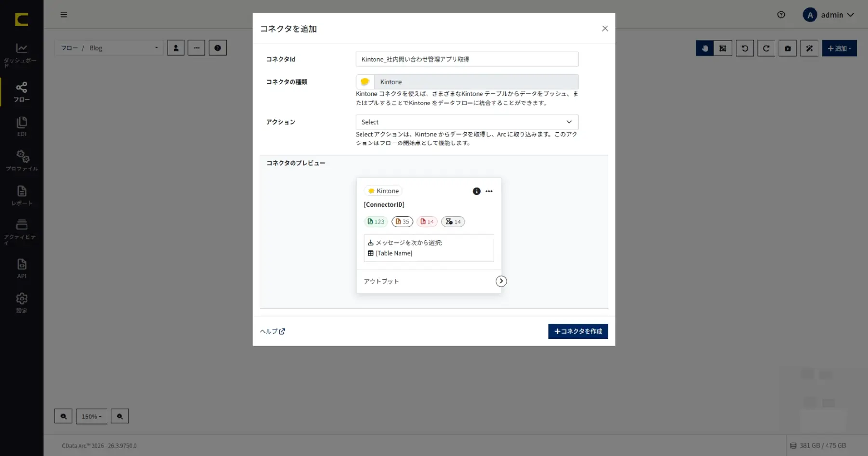The width and height of the screenshot is (868, 456).
Task: Click the フロー breadcrumb text
Action: click(69, 48)
